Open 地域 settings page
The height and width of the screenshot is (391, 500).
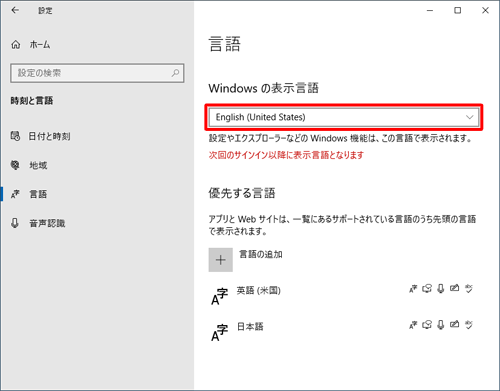(38, 165)
